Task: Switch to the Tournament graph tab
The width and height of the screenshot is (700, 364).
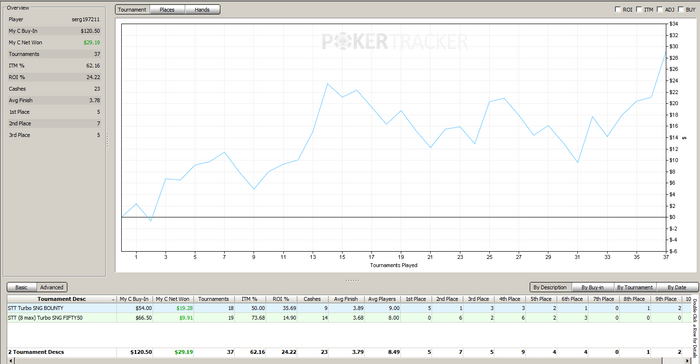Action: 132,10
